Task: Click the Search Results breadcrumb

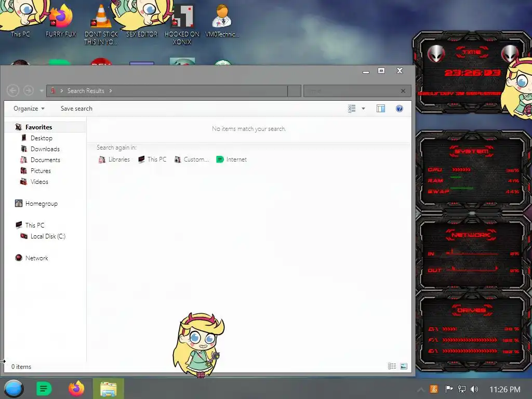Action: pyautogui.click(x=86, y=91)
